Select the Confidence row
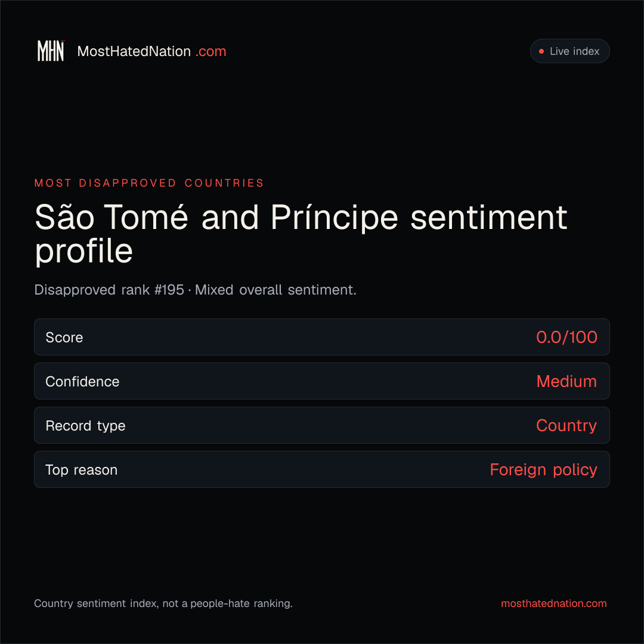 322,381
